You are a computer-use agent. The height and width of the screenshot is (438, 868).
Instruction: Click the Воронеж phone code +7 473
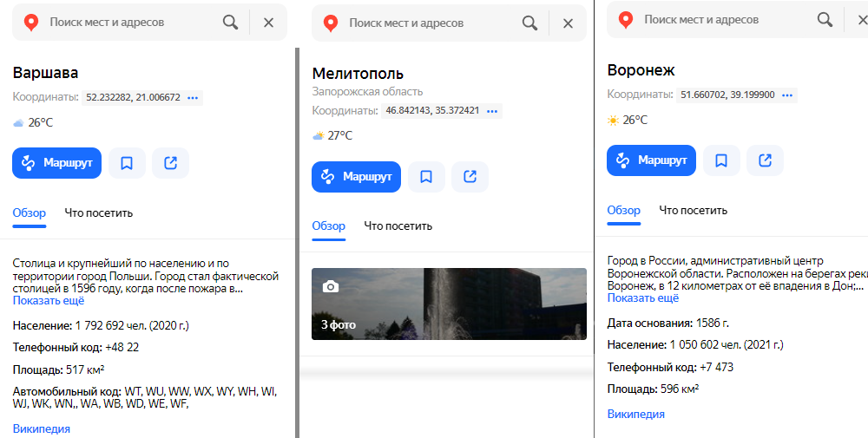coord(716,367)
